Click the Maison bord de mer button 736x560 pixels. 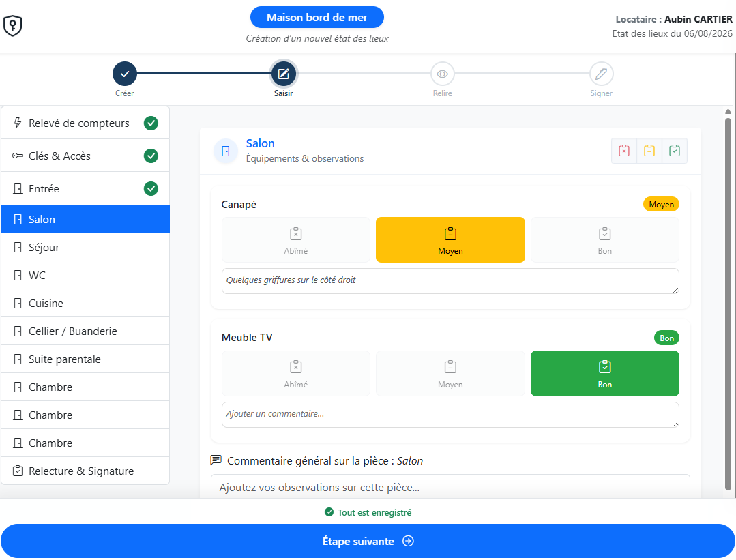pos(317,17)
